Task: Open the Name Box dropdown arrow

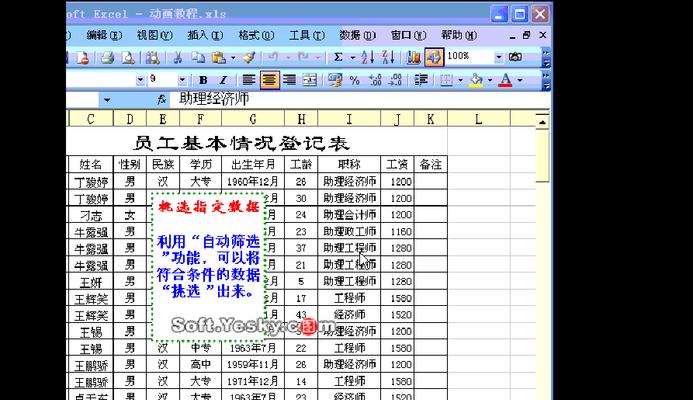Action: tap(107, 100)
